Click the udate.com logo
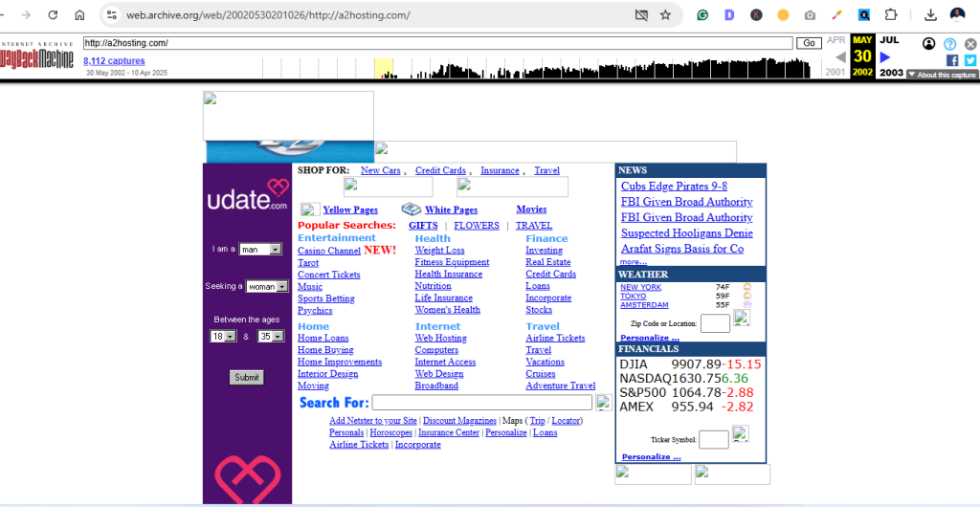This screenshot has height=507, width=980. pyautogui.click(x=248, y=195)
